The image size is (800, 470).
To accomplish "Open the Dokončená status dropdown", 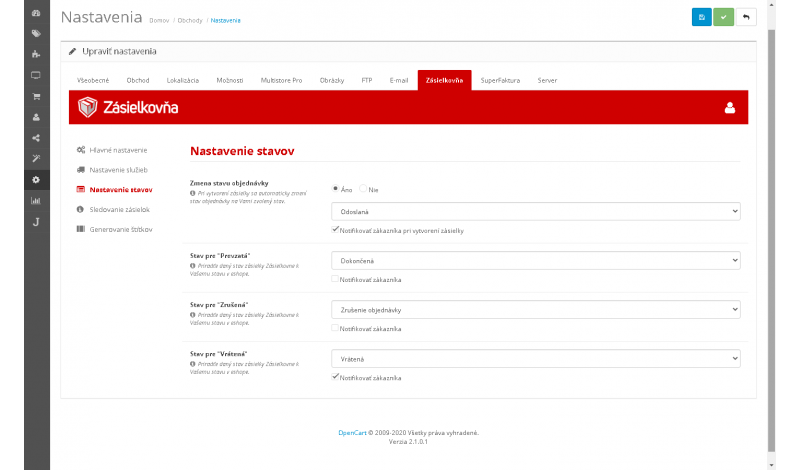I will click(536, 260).
